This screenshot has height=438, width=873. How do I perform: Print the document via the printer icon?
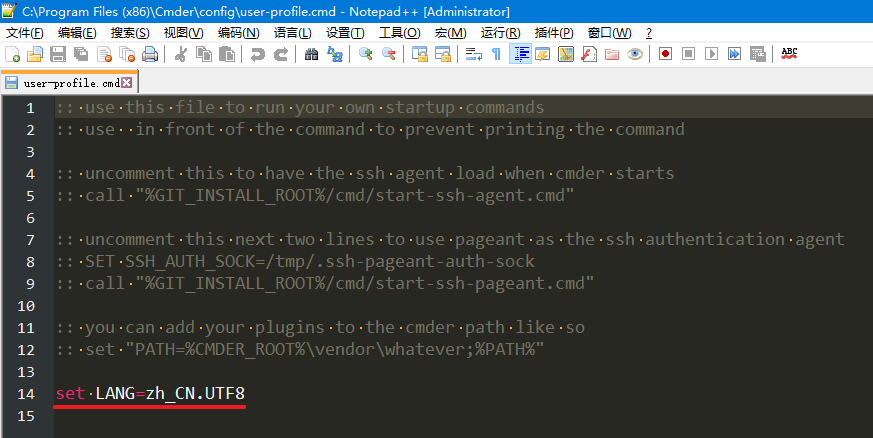coord(150,54)
